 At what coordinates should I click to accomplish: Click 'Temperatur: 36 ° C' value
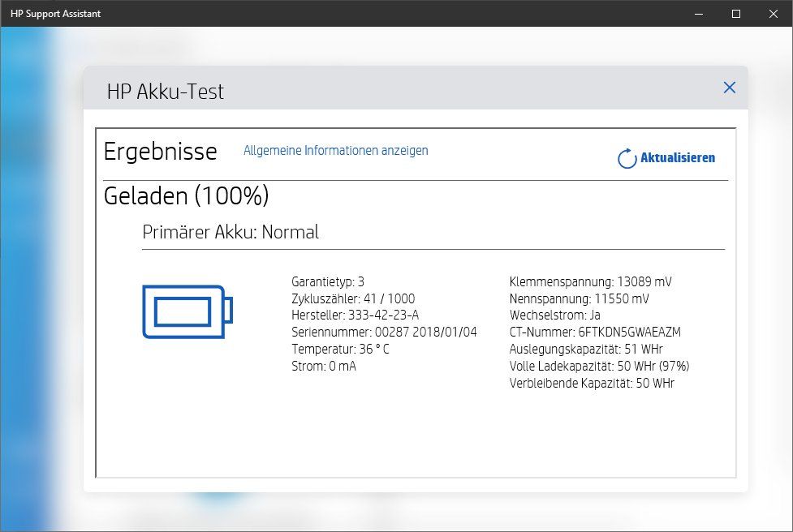(x=340, y=349)
